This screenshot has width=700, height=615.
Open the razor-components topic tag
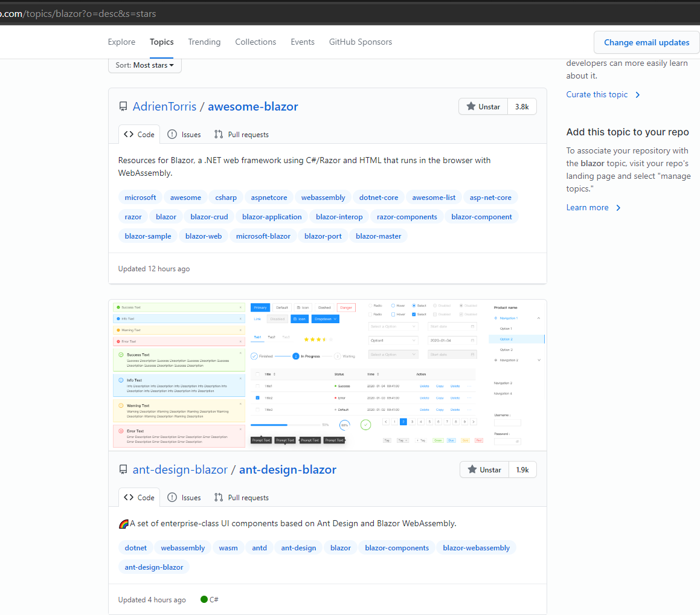(406, 217)
